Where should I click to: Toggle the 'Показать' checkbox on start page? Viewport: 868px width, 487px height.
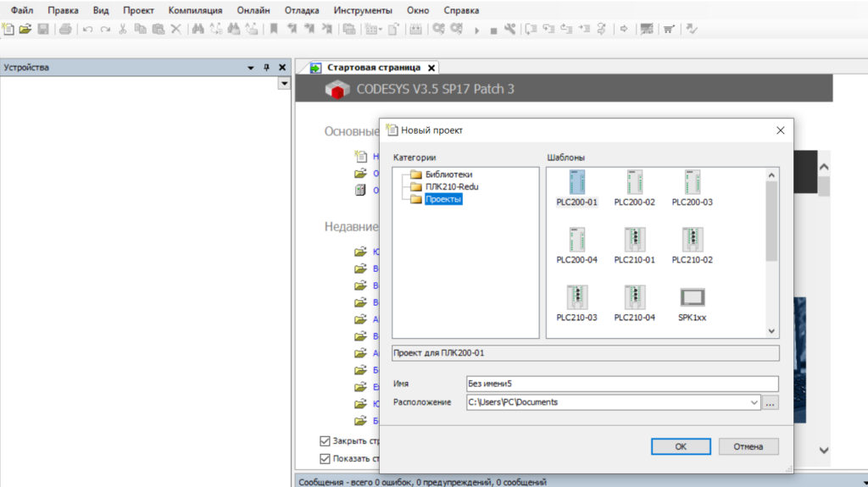[x=325, y=459]
